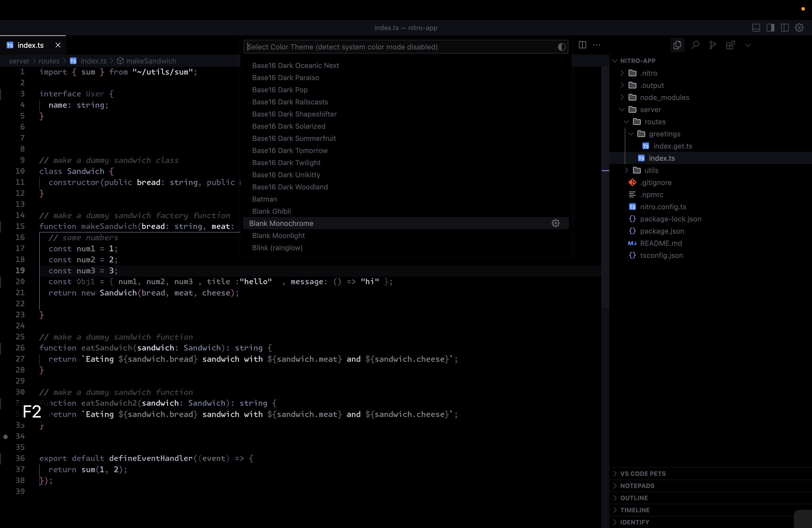This screenshot has width=812, height=528.
Task: Click the editor minimap slider
Action: point(606,188)
